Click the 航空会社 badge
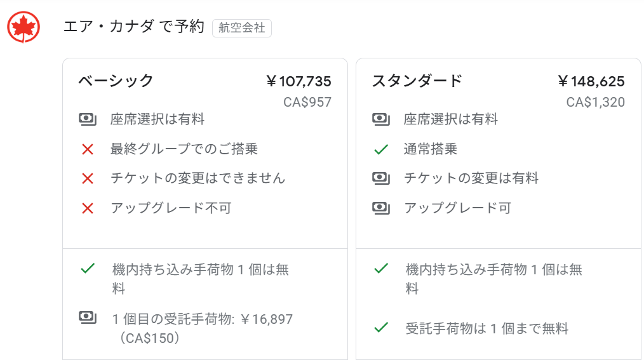Viewport: 644px width, 360px height. click(x=242, y=28)
